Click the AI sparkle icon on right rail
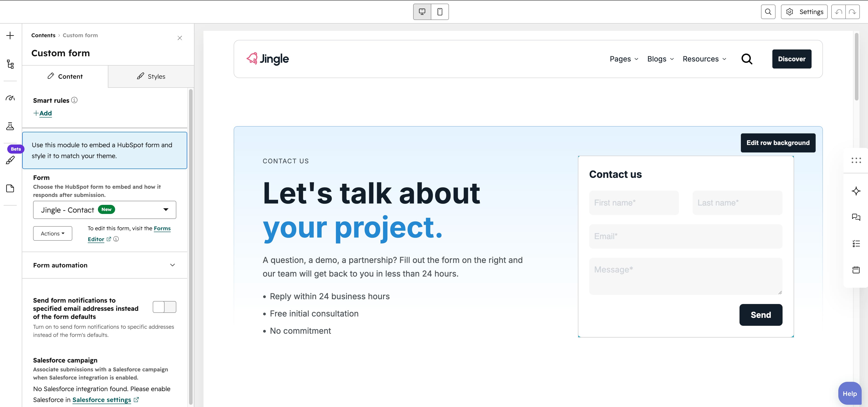Viewport: 868px width, 407px height. tap(856, 191)
